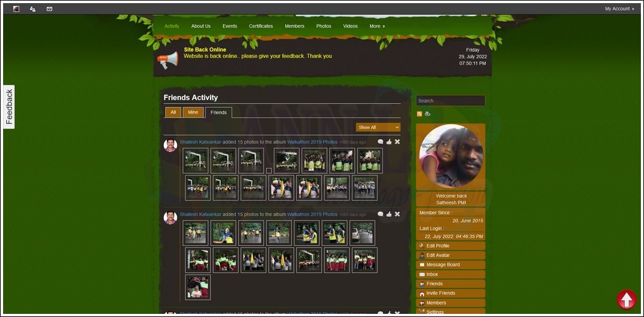Image resolution: width=644 pixels, height=317 pixels.
Task: Like the second Walkathon activity post
Action: [389, 214]
